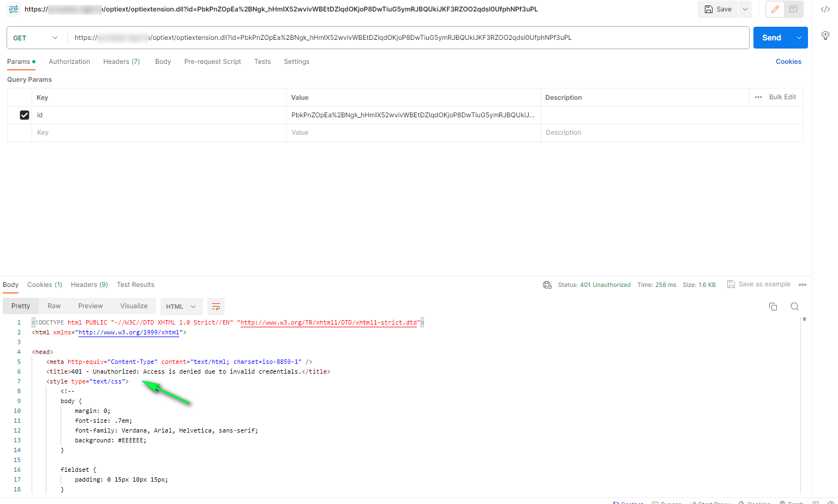Image resolution: width=838 pixels, height=504 pixels.
Task: Open the response Headers (9) tab
Action: [x=89, y=285]
